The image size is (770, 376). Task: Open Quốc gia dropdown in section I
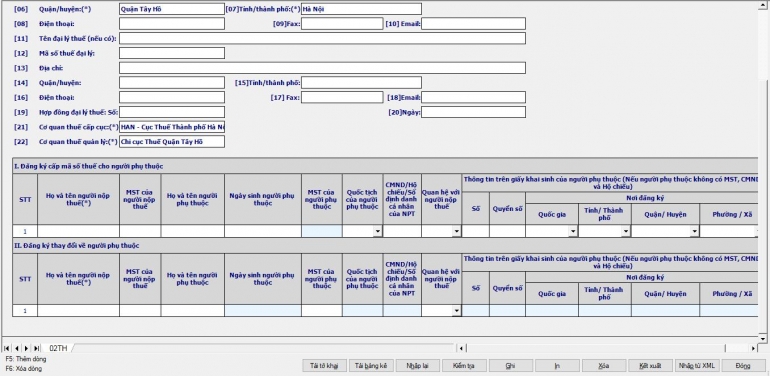tap(573, 231)
